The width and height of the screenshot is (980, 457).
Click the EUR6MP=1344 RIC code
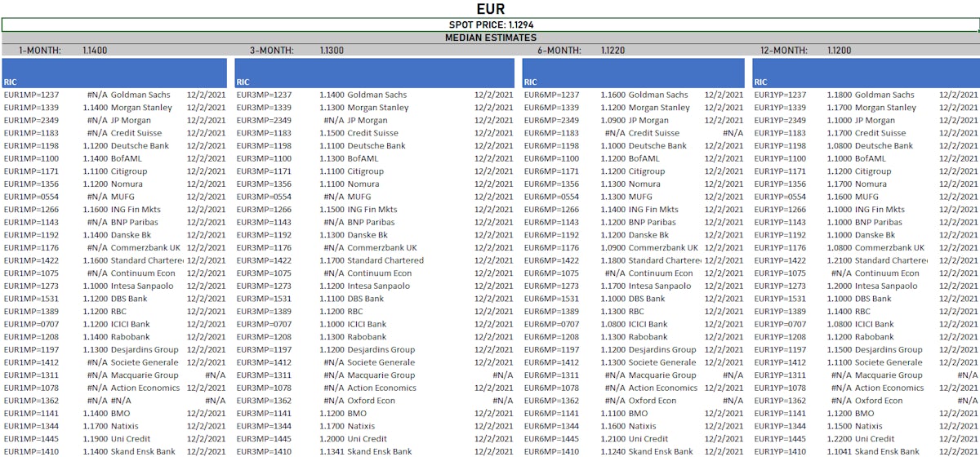click(551, 426)
